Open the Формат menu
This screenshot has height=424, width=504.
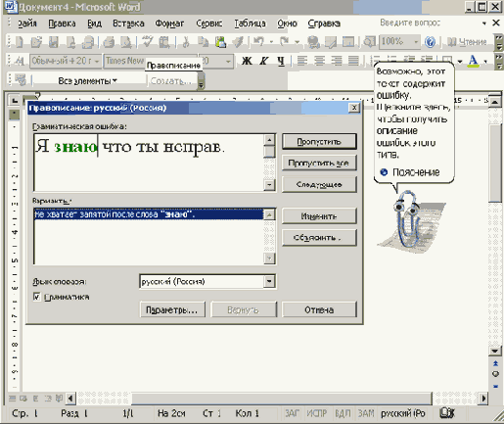[169, 24]
